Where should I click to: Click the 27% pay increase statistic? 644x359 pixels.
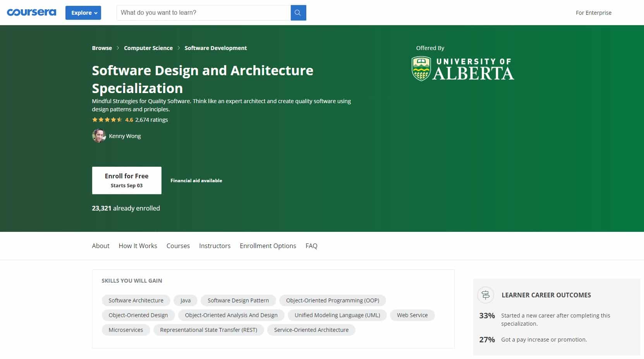(487, 340)
